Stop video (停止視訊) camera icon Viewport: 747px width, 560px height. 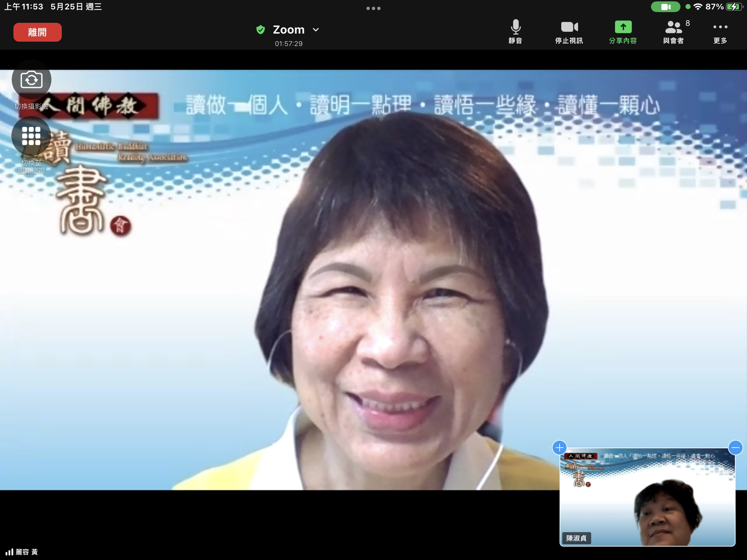click(x=569, y=28)
